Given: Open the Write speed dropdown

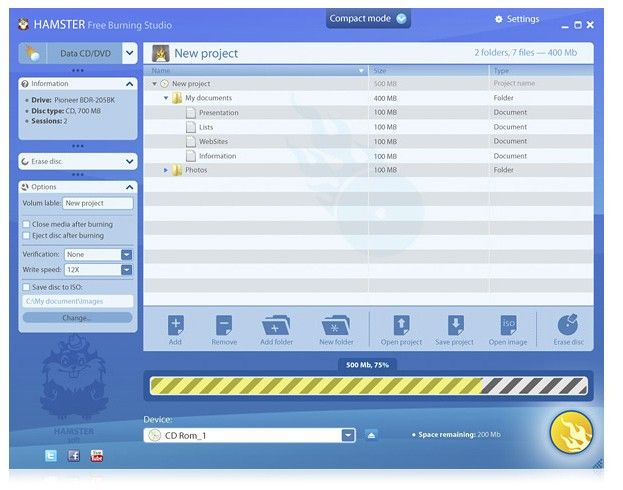Looking at the screenshot, I should pos(126,269).
